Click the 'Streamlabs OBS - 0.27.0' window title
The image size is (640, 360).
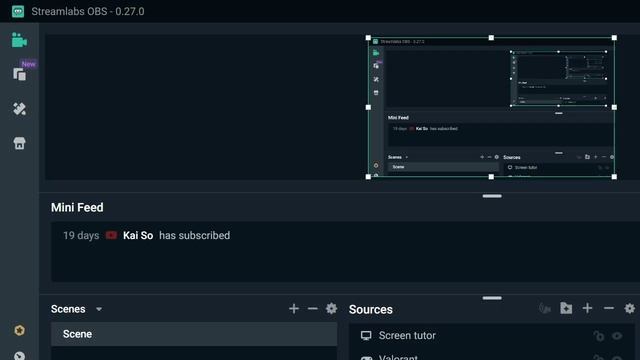pyautogui.click(x=88, y=11)
